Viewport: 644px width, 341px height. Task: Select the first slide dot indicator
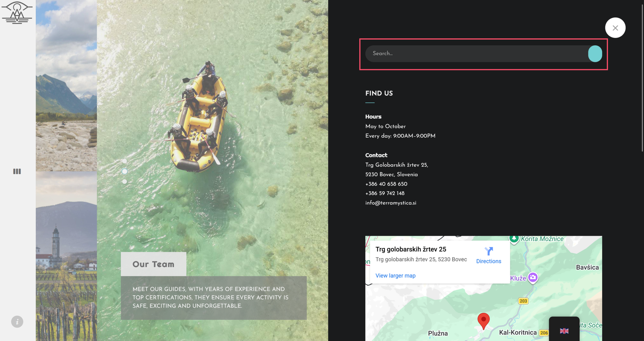click(x=125, y=161)
